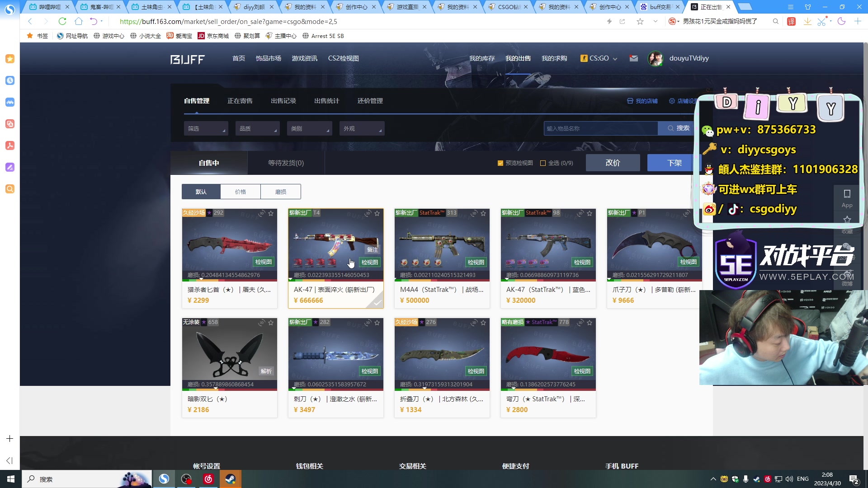Favorite the 猎杀者匕首 item star
The width and height of the screenshot is (868, 488).
271,213
